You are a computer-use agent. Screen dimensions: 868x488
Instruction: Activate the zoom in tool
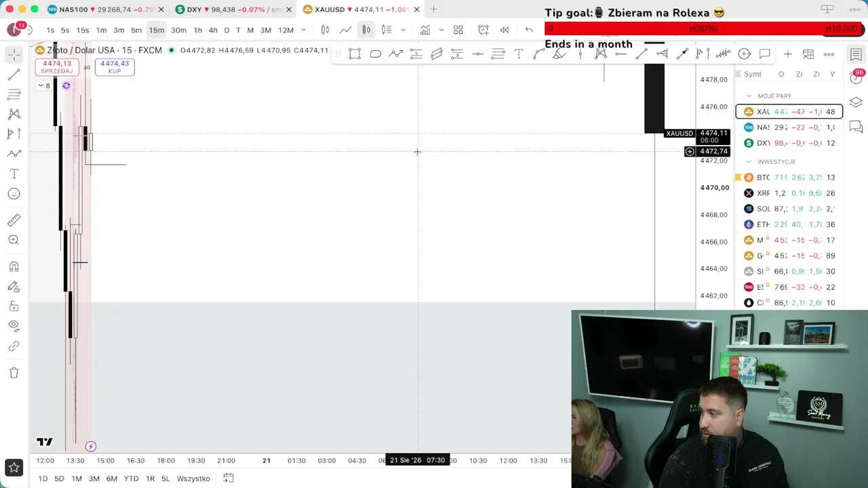tap(14, 240)
